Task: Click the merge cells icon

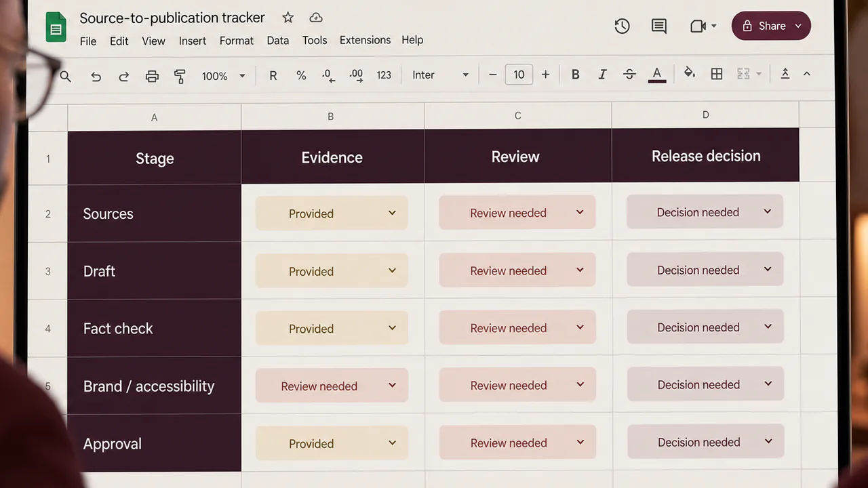Action: point(743,74)
